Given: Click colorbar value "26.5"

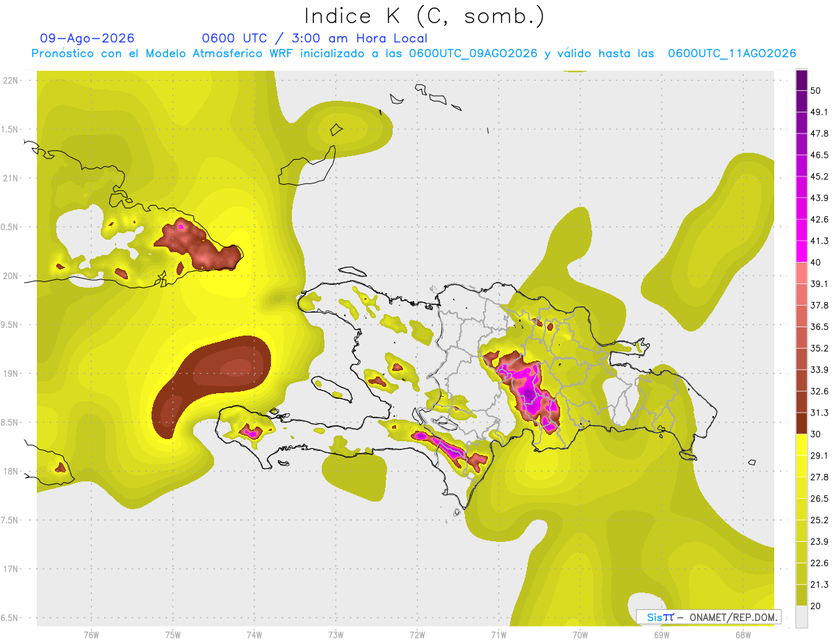Looking at the screenshot, I should click(x=819, y=498).
